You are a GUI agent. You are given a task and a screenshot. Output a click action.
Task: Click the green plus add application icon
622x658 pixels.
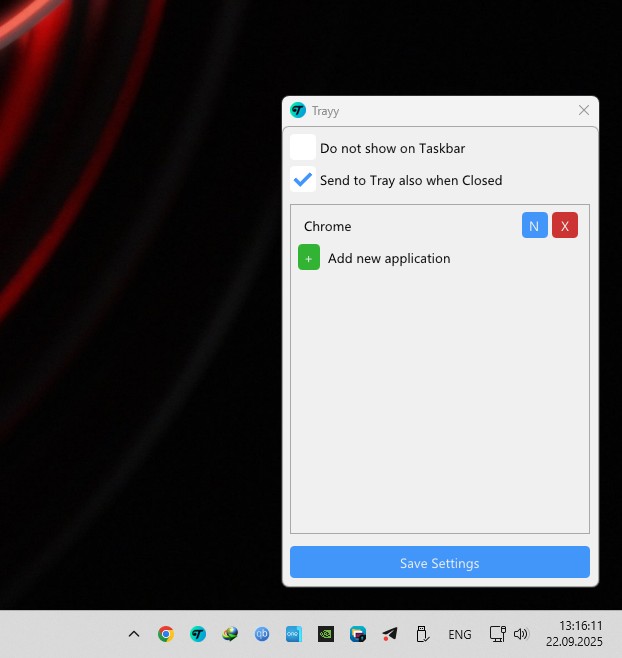point(309,258)
